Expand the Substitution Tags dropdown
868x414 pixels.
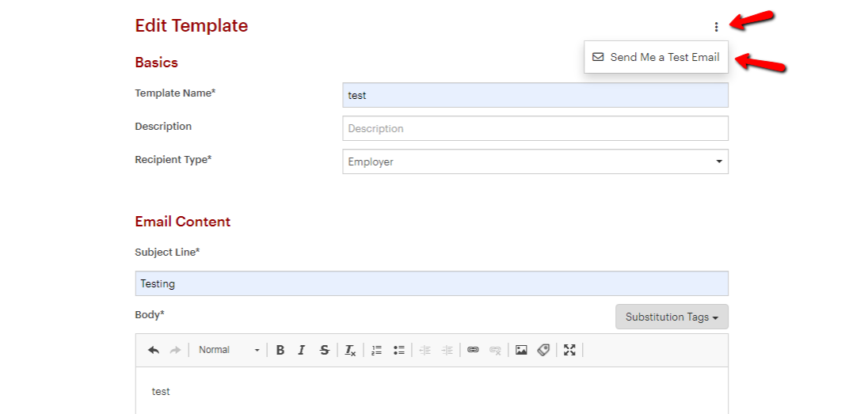(672, 317)
